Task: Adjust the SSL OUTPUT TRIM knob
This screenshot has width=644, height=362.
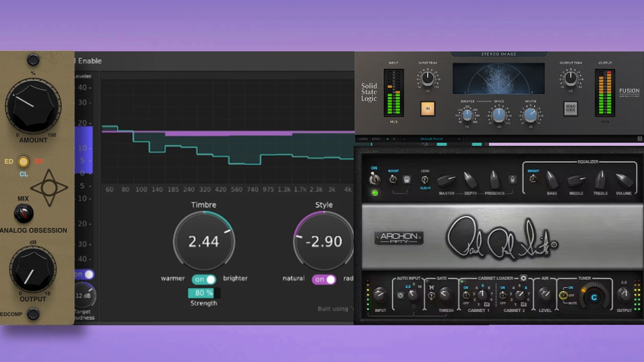Action: click(571, 78)
